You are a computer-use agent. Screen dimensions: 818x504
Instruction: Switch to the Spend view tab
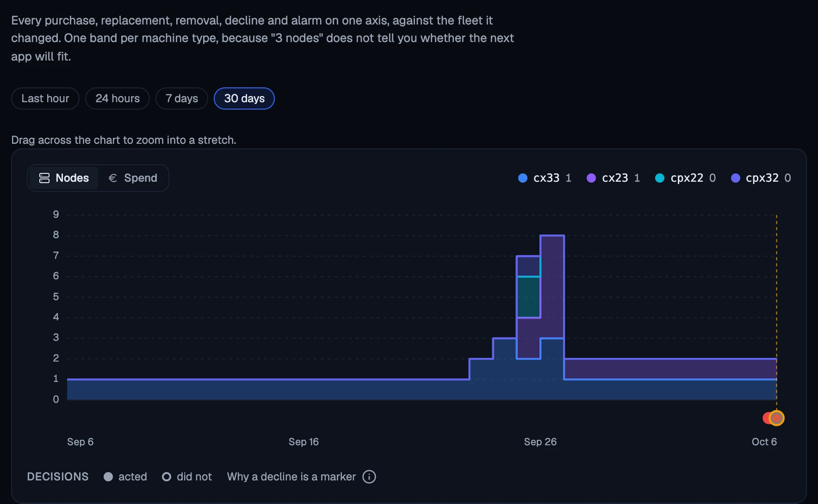[133, 178]
